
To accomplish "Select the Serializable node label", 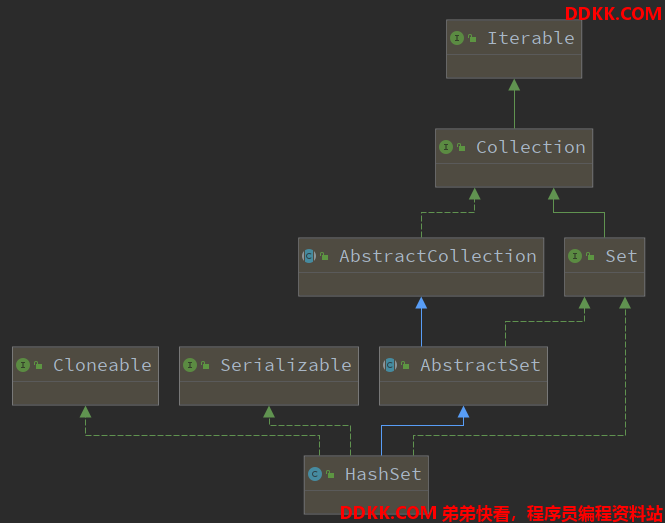I will click(x=286, y=365).
